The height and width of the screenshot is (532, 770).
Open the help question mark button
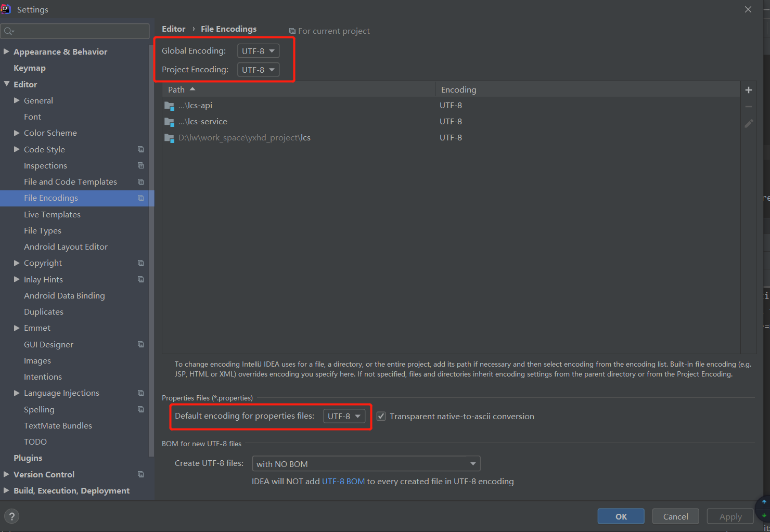tap(11, 516)
